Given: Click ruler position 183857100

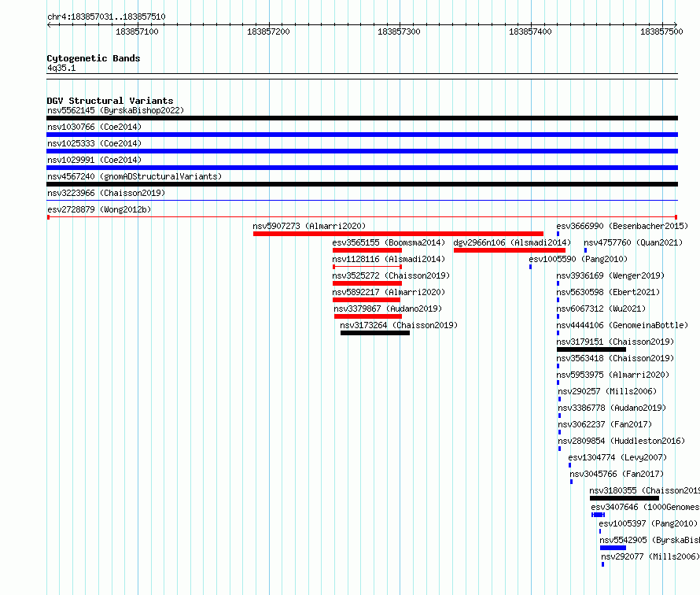Looking at the screenshot, I should [137, 31].
